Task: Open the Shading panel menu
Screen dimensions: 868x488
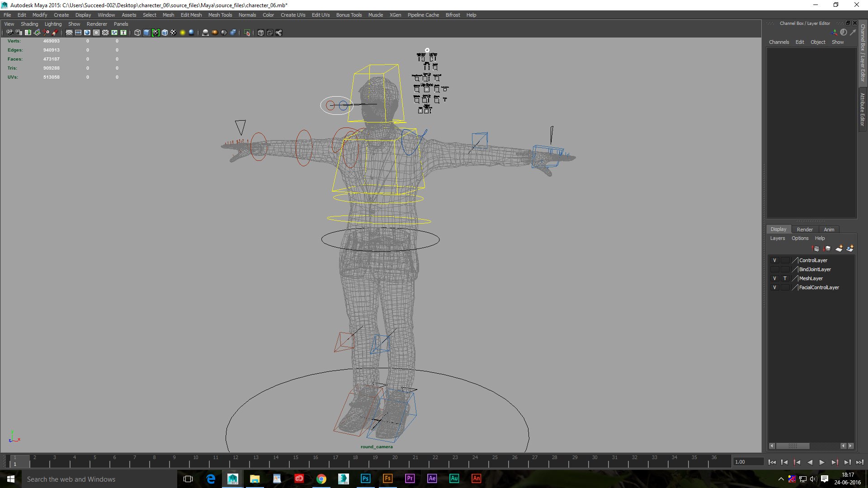Action: (x=29, y=24)
